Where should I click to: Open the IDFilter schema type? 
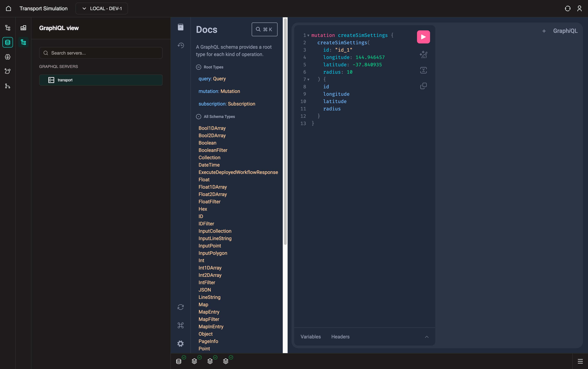(x=206, y=224)
